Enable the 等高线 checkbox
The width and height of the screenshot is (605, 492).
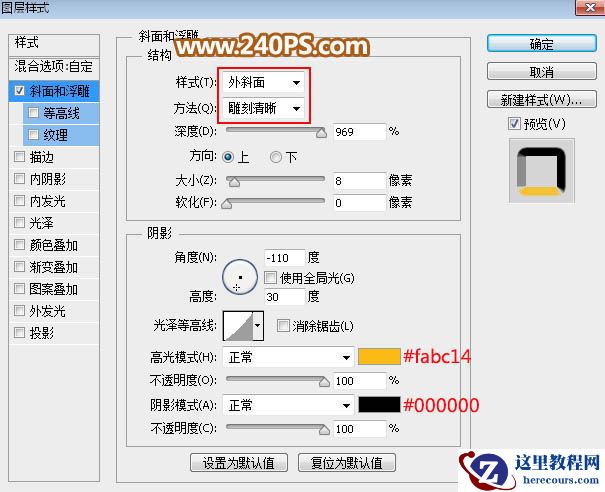coord(33,113)
